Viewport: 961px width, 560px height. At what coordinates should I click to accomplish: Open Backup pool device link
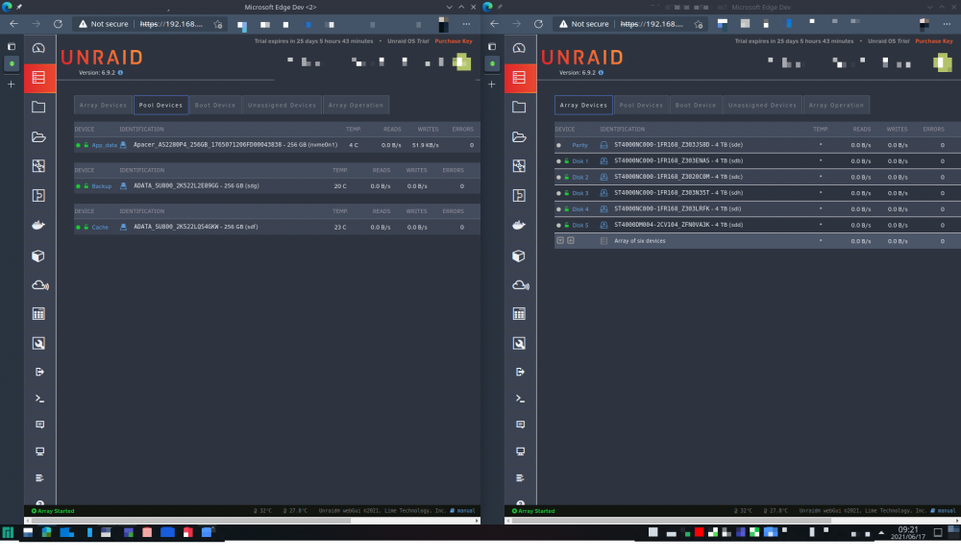102,186
